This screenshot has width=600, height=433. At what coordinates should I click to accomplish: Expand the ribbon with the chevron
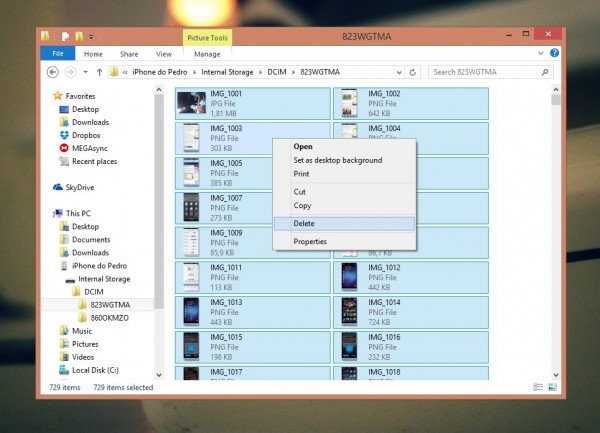tap(540, 53)
